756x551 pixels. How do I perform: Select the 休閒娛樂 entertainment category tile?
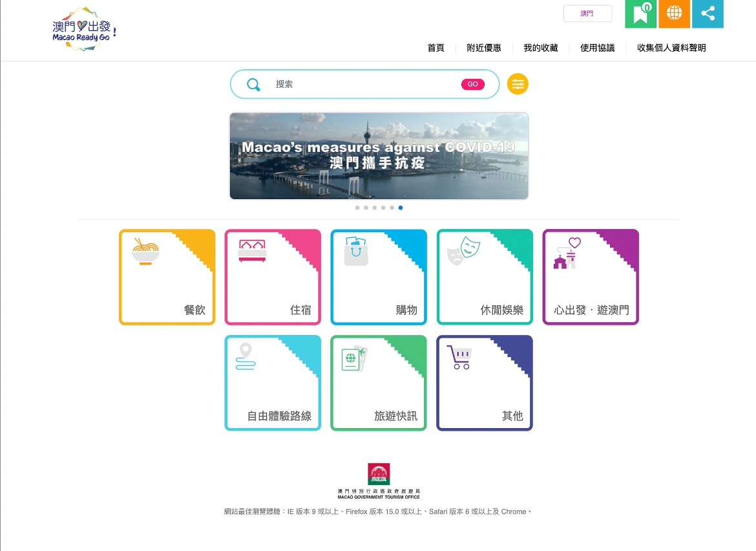(485, 277)
